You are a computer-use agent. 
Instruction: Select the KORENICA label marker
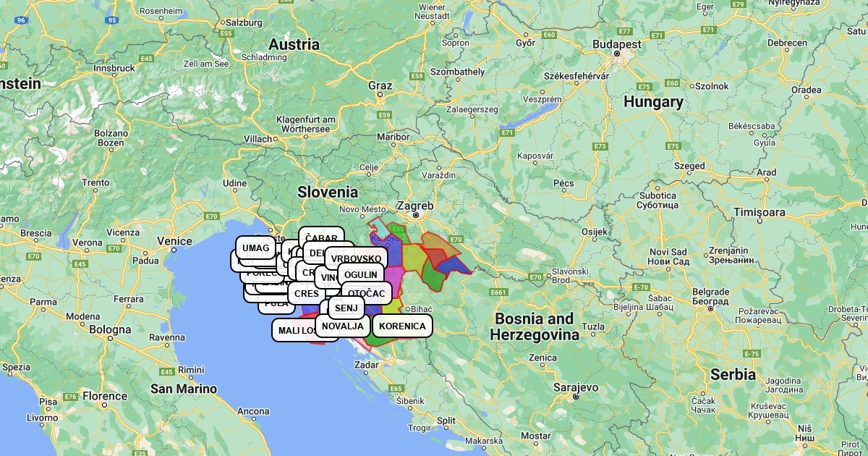click(402, 326)
